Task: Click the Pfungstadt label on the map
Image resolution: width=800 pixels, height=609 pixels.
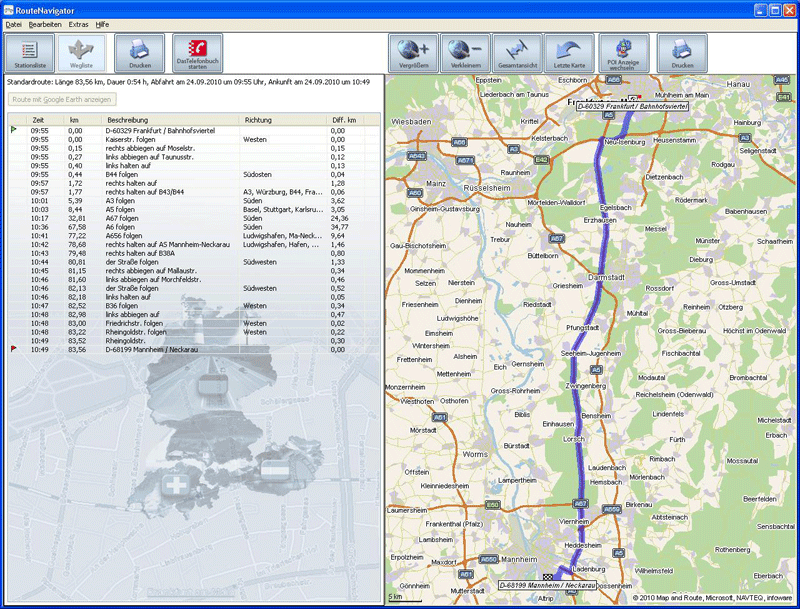Action: click(x=582, y=328)
